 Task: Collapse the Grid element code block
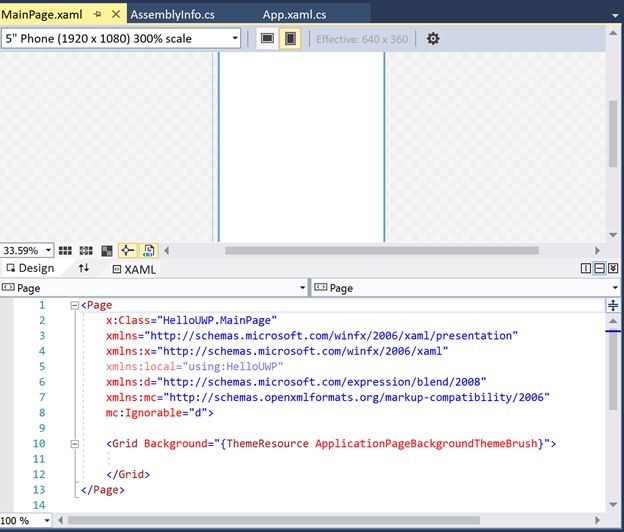pos(74,444)
